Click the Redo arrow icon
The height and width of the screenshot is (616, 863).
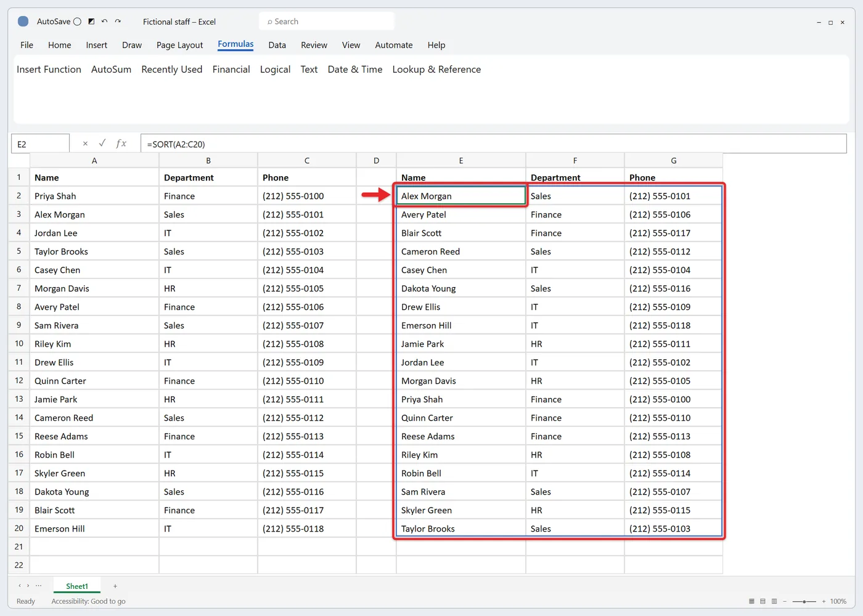click(118, 22)
